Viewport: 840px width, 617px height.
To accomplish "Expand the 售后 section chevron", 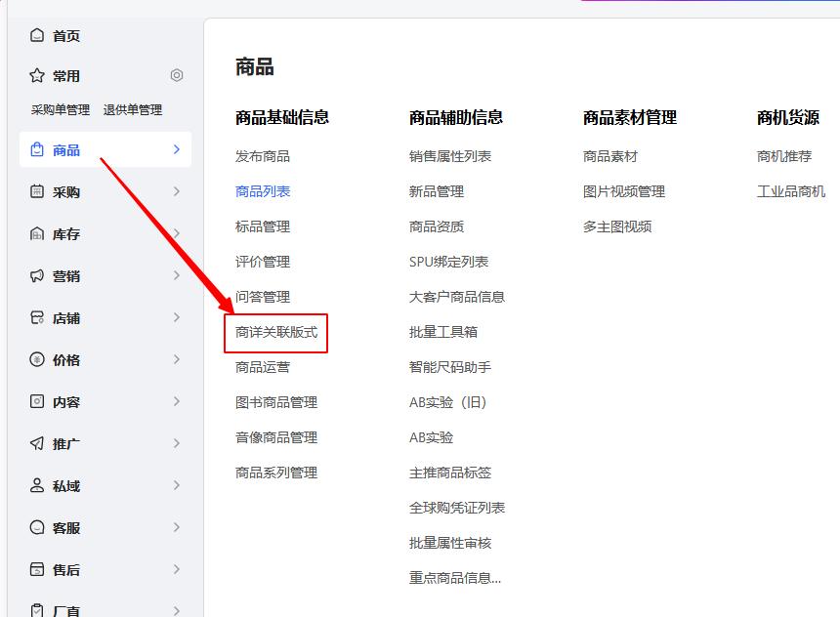I will pos(177,570).
